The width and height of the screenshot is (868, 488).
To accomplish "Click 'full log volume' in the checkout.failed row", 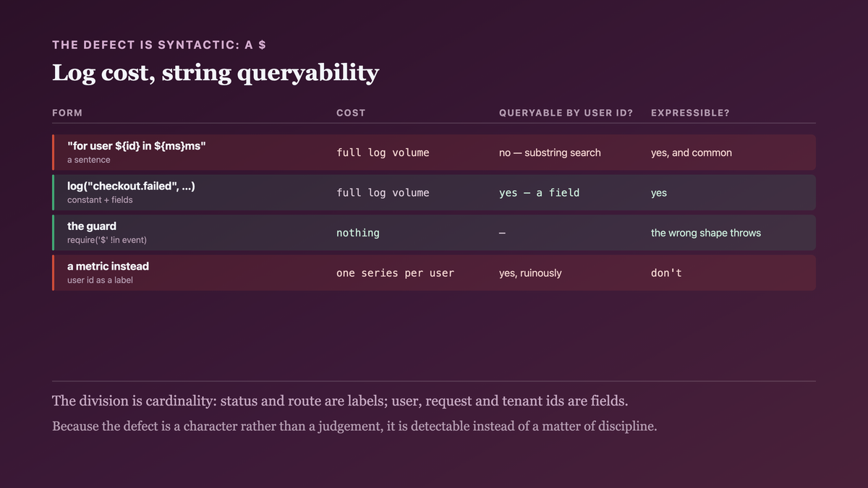I will (x=383, y=193).
